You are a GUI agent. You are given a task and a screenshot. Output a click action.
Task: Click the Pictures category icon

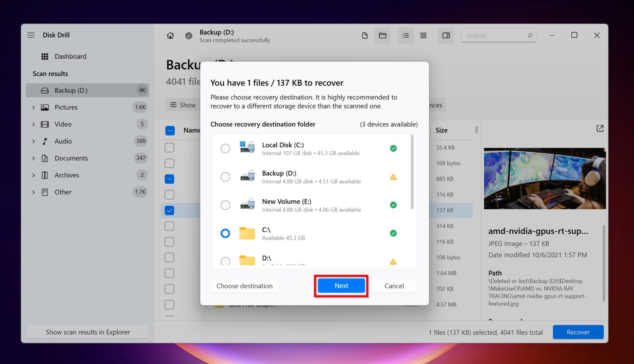click(45, 107)
